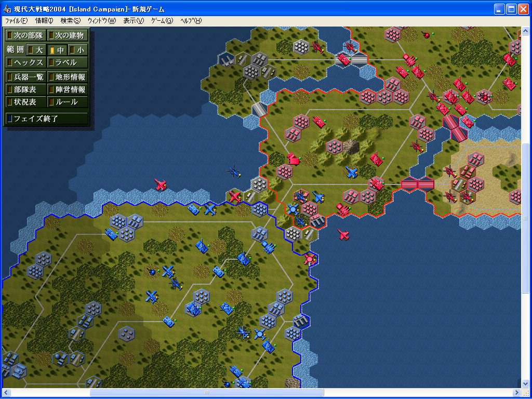
Task: Click the brown rocky mountain hex
Action: pyautogui.click(x=351, y=147)
